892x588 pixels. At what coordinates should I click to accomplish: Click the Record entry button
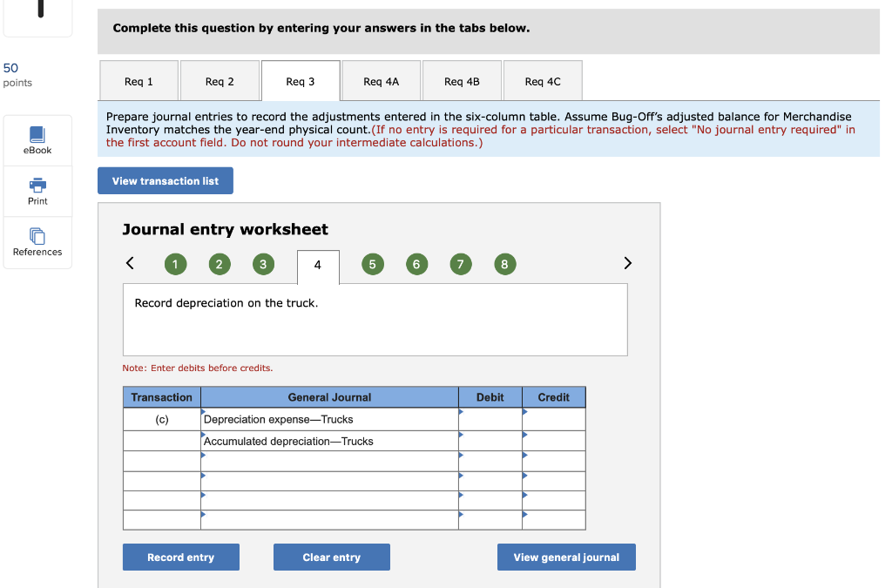coord(181,558)
